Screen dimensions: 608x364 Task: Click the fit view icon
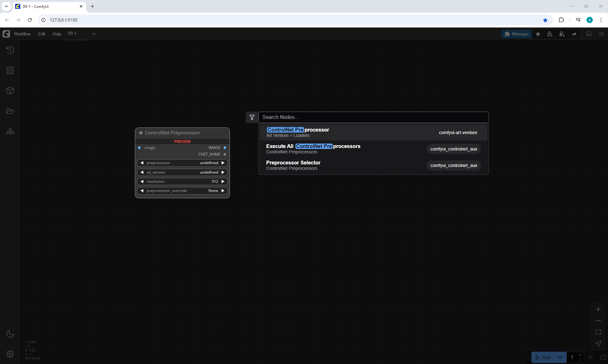coord(598,332)
